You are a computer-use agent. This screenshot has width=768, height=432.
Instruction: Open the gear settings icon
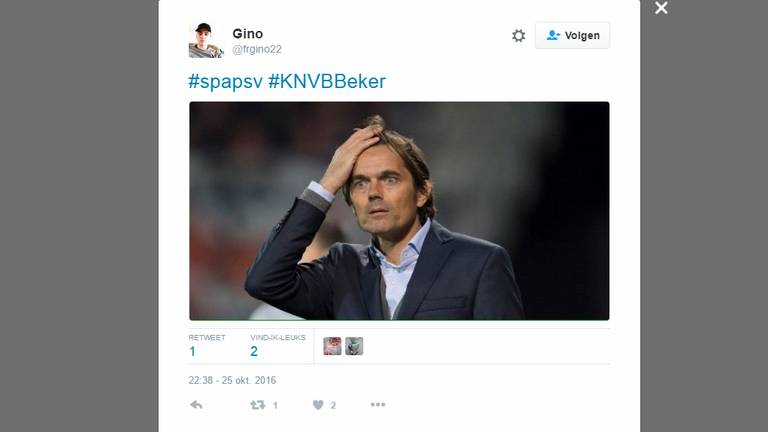coord(518,36)
